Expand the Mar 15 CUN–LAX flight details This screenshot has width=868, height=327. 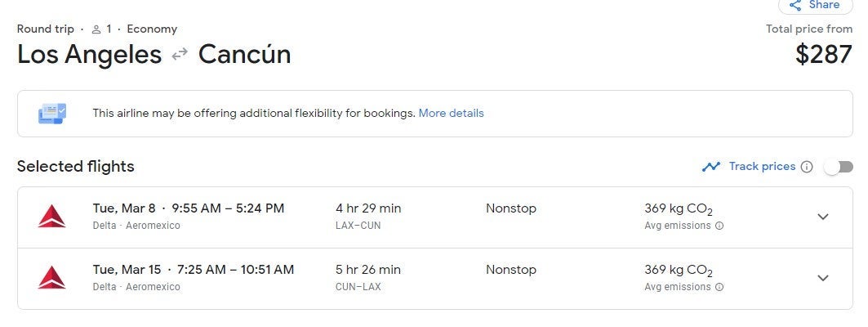(x=823, y=278)
